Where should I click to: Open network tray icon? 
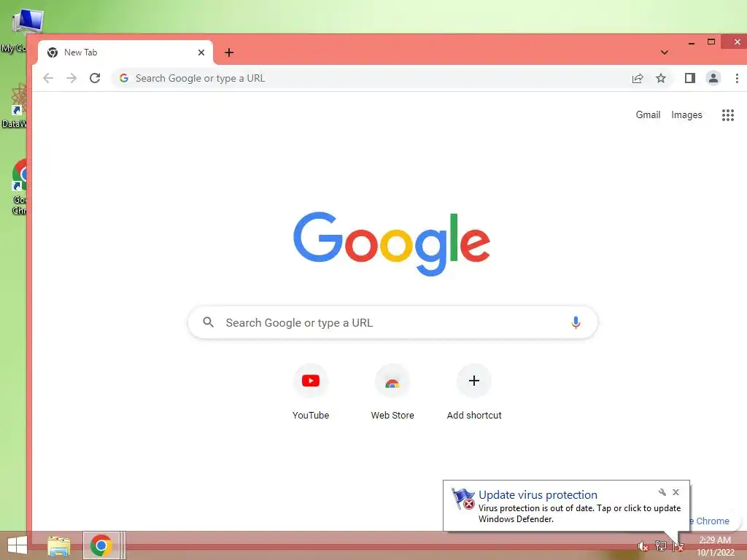(660, 545)
